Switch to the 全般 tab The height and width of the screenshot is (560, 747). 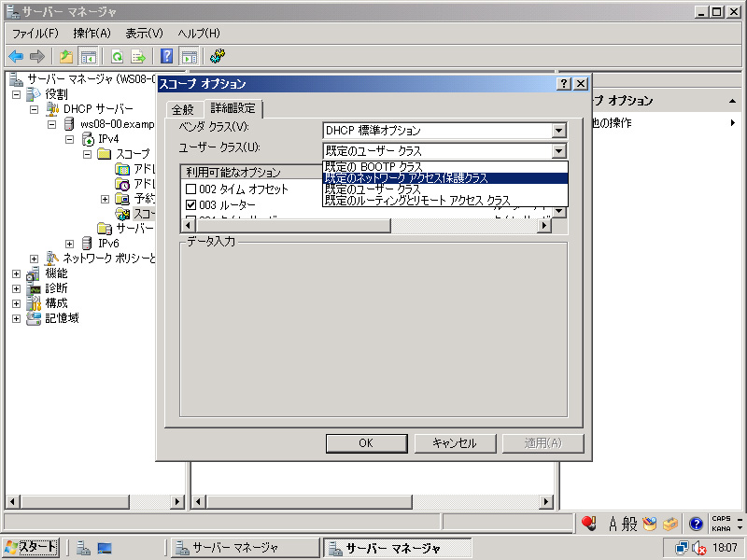[182, 110]
